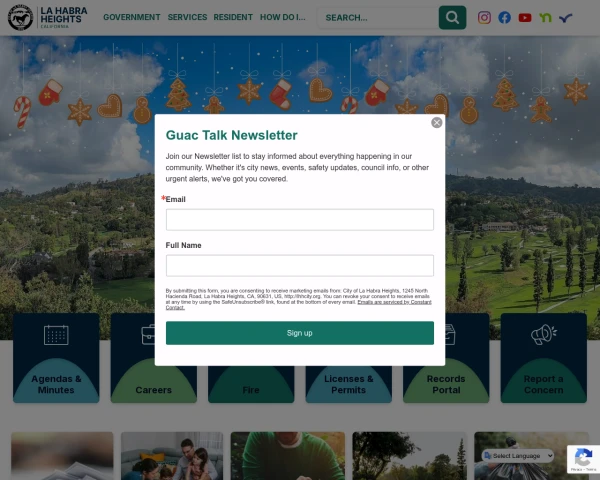The height and width of the screenshot is (480, 600).
Task: Click the site search text box
Action: (378, 18)
